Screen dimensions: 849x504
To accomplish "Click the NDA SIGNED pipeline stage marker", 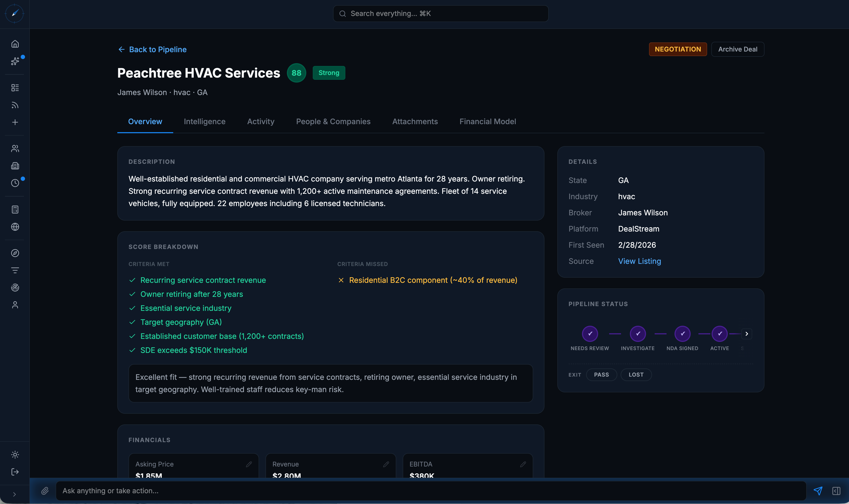I will click(x=682, y=334).
